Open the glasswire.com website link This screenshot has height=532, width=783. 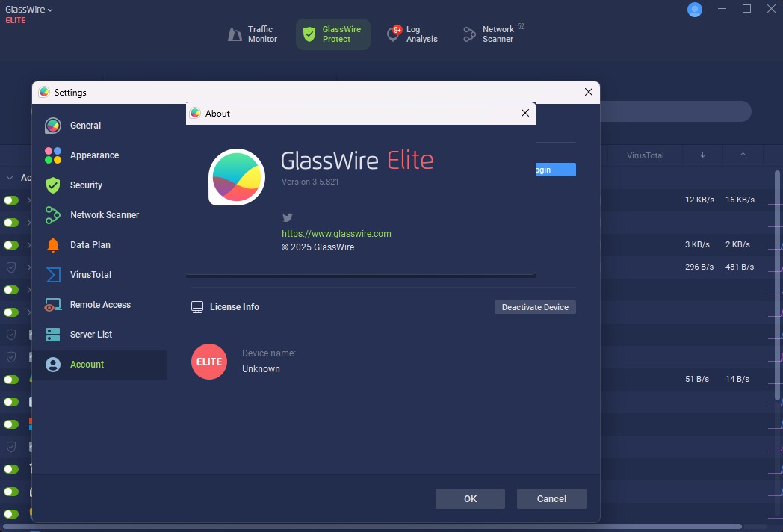(x=336, y=233)
